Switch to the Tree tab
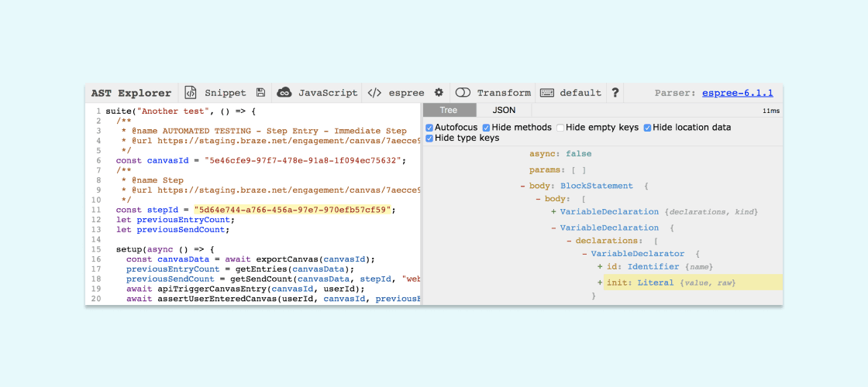The width and height of the screenshot is (868, 387). coord(449,111)
